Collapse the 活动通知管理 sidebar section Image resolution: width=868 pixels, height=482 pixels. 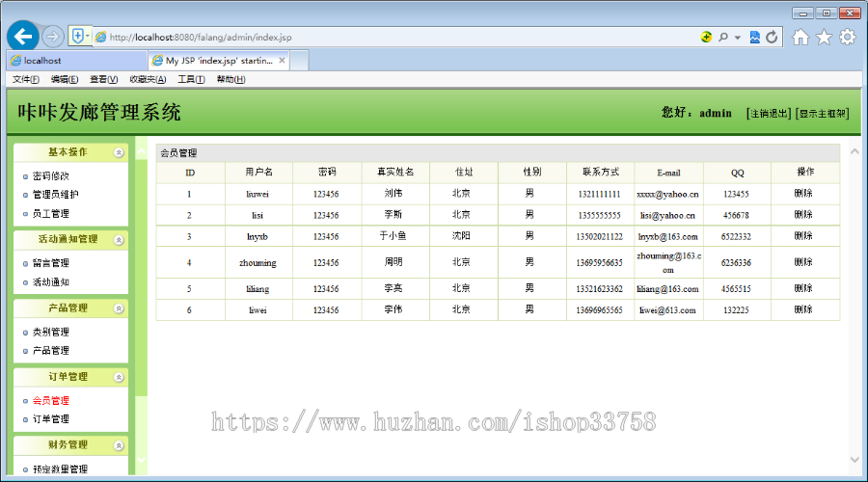pyautogui.click(x=119, y=240)
